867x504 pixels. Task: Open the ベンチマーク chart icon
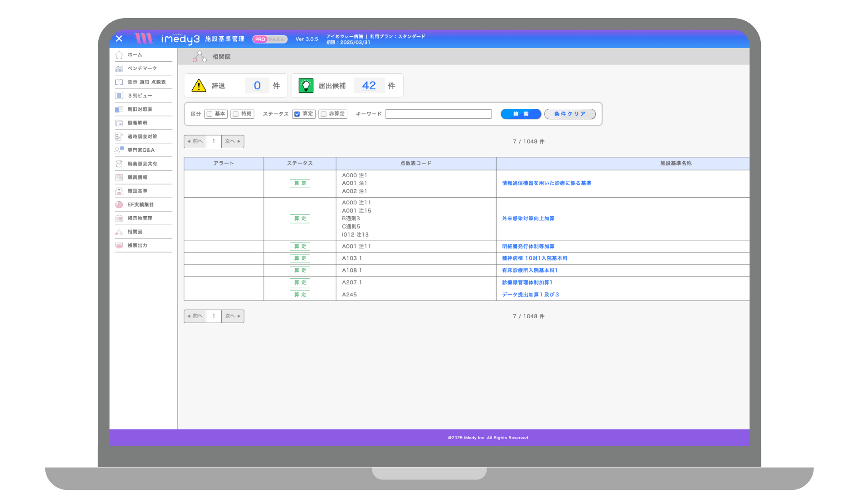click(x=119, y=68)
